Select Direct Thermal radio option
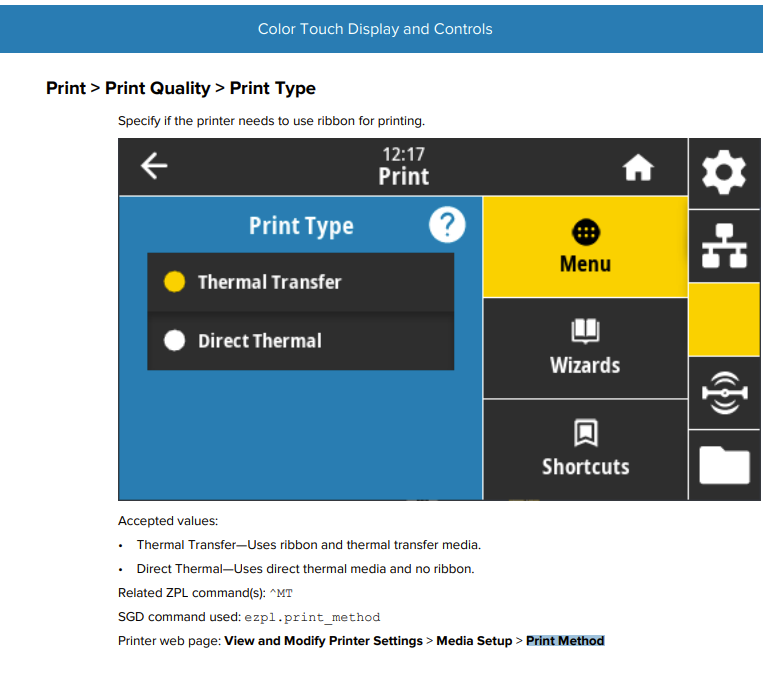The height and width of the screenshot is (678, 763). point(175,341)
